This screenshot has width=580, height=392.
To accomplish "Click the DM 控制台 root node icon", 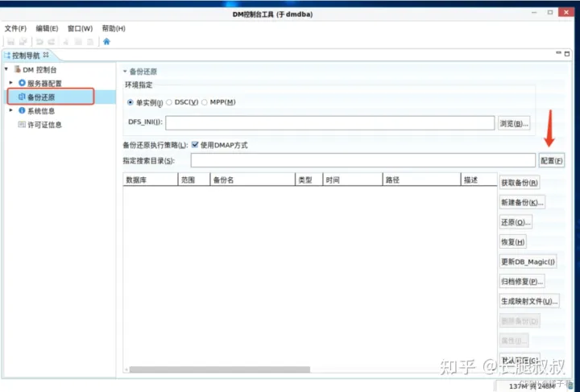I will (x=17, y=69).
